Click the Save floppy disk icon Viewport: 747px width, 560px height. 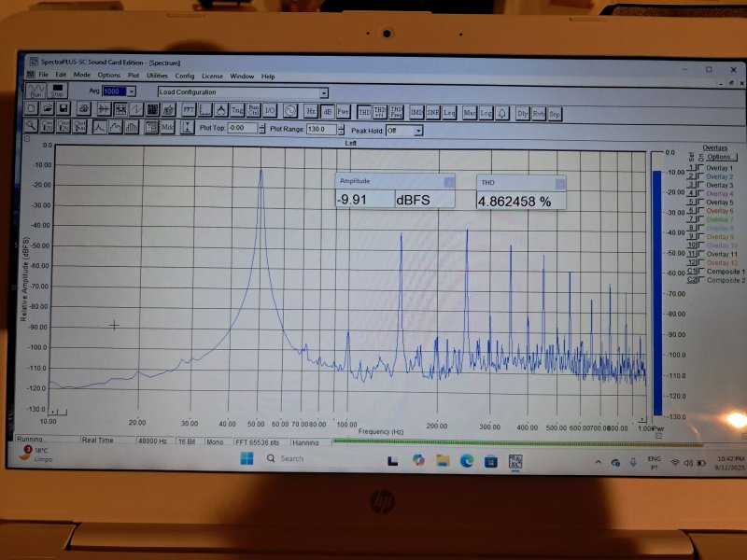[x=63, y=111]
